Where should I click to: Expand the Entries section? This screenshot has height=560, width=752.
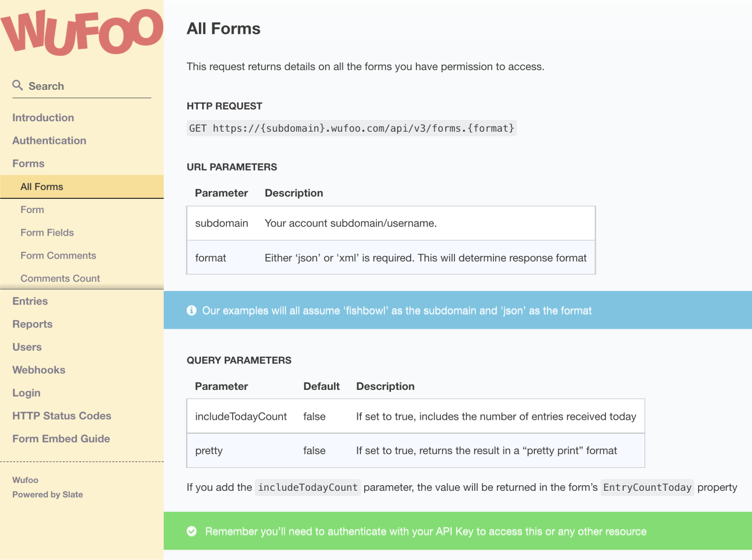[x=30, y=301]
